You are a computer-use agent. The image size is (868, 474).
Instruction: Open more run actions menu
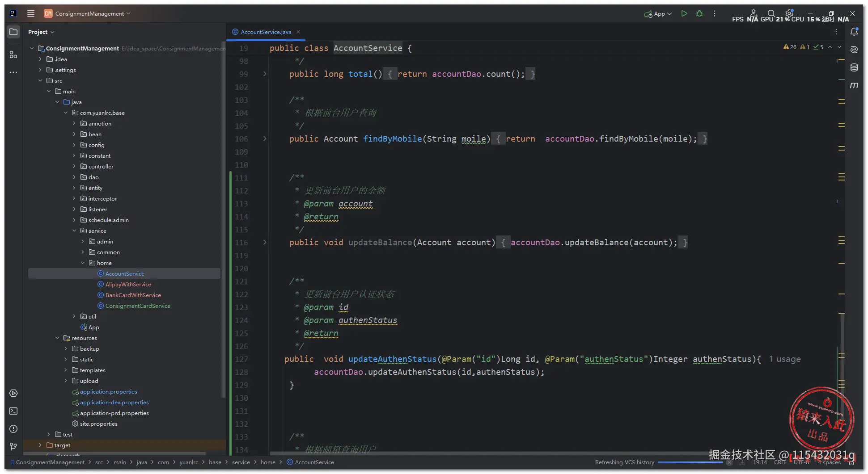[715, 13]
